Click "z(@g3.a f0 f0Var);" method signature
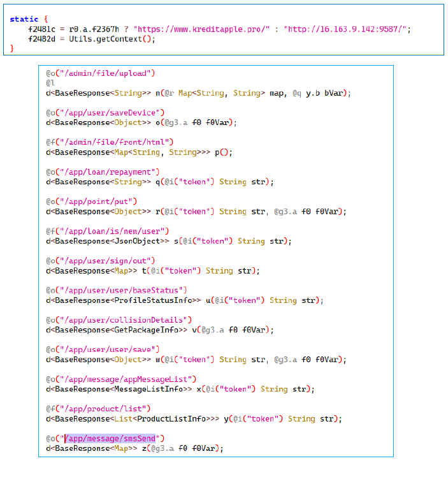The image size is (448, 484). tap(183, 448)
